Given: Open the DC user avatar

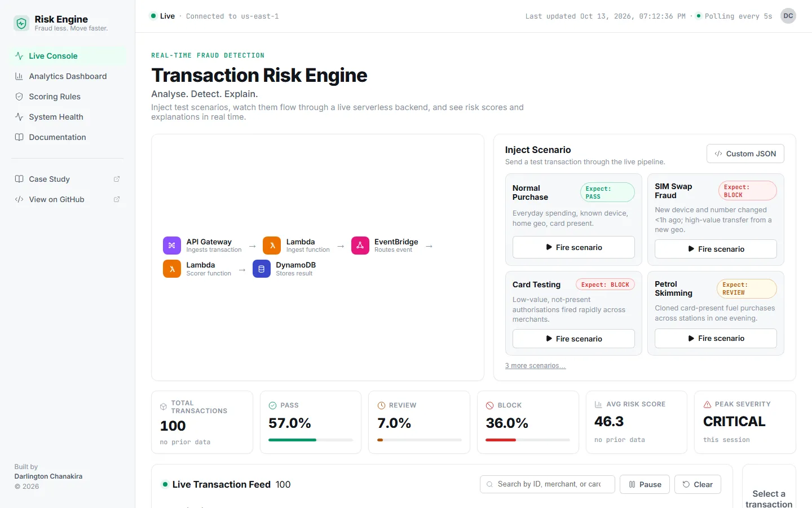Looking at the screenshot, I should [x=788, y=16].
